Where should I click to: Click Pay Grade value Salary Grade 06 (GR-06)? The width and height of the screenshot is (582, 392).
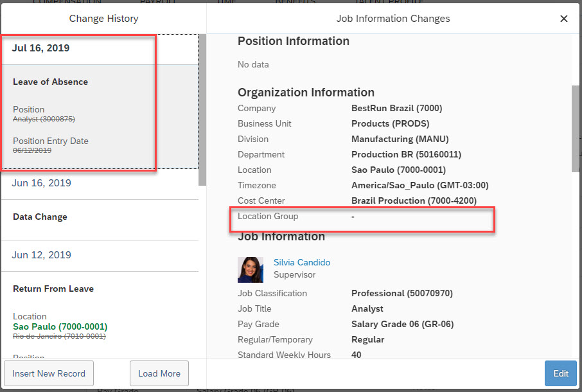coord(403,324)
